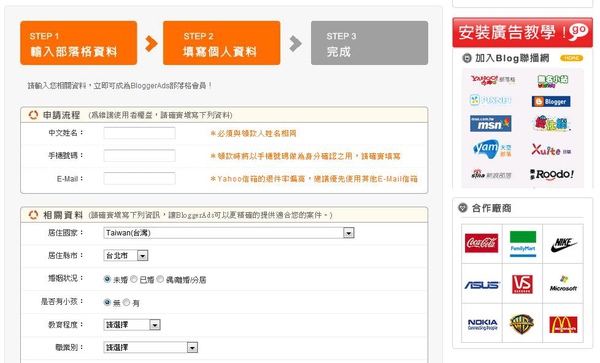
Task: Click the Coca-Cola partner logo
Action: click(481, 243)
